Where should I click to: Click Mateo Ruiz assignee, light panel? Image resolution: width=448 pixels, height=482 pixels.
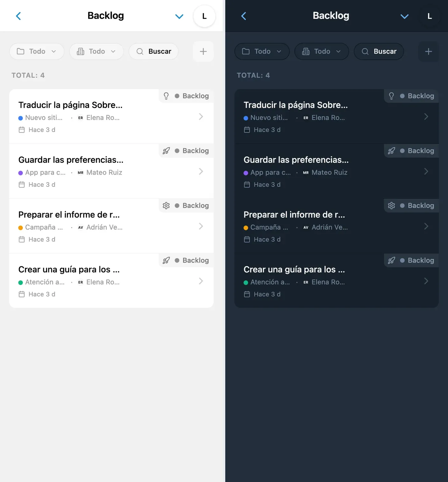click(104, 172)
